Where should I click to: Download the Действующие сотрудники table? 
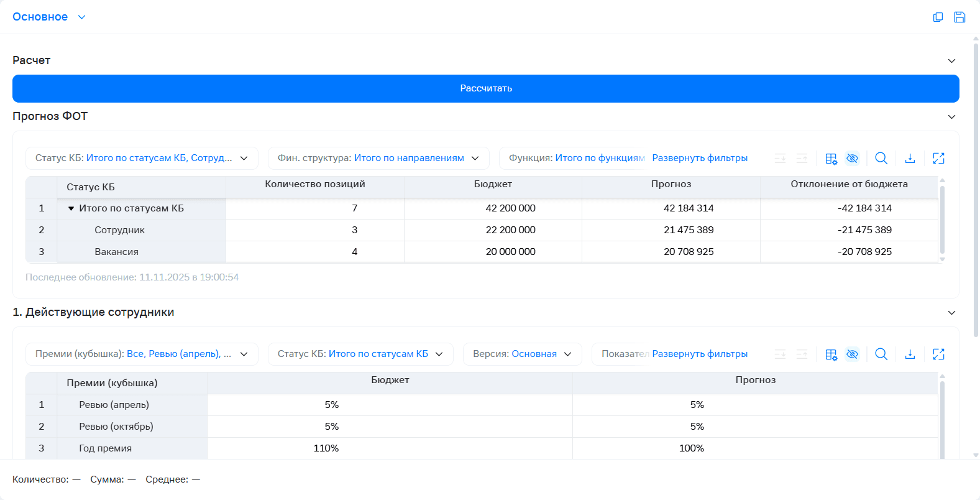[910, 354]
